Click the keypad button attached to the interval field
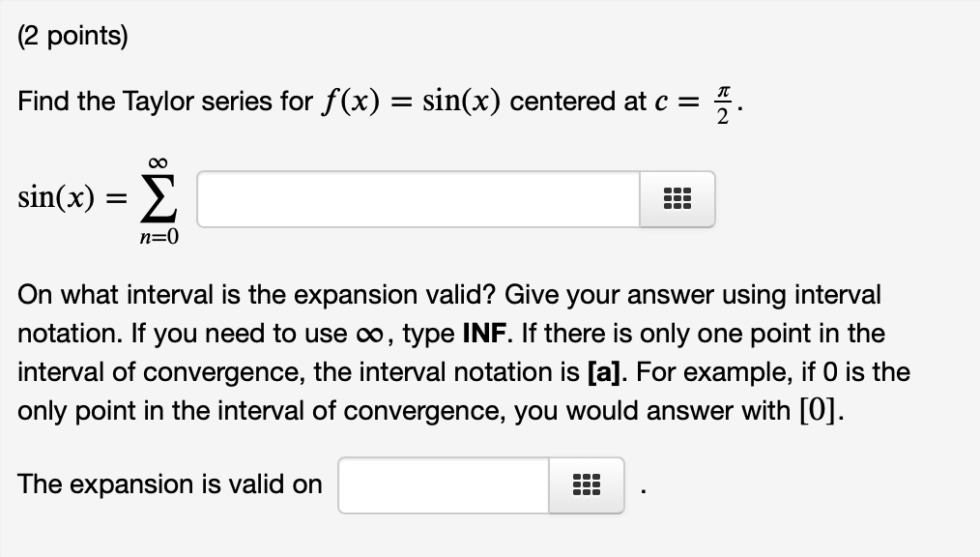 tap(586, 485)
